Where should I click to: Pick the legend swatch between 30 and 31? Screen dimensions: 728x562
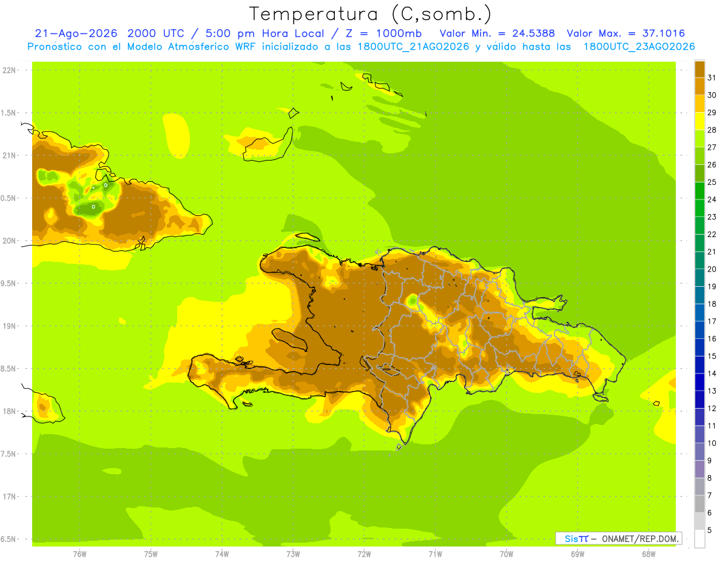pos(699,86)
